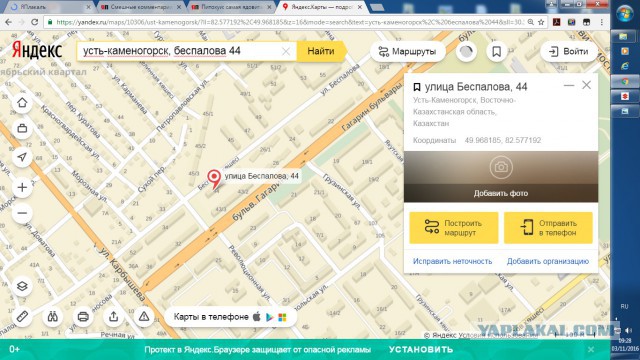Dismiss the green Protect banner
The width and height of the screenshot is (640, 360).
point(591,349)
